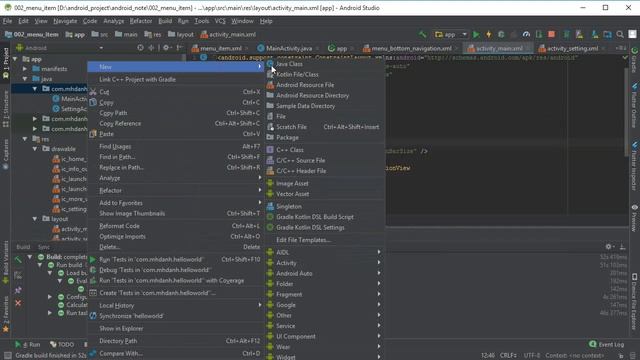Open the Run tool window button
This screenshot has height=360, width=640.
28,344
